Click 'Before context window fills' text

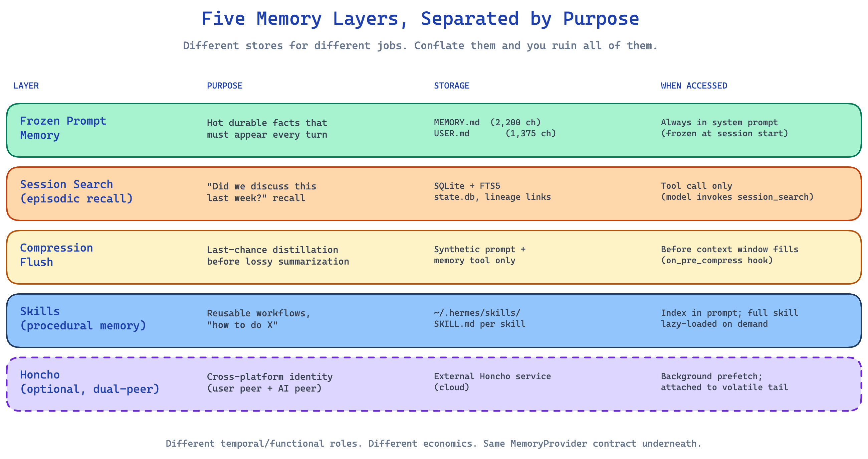point(729,249)
